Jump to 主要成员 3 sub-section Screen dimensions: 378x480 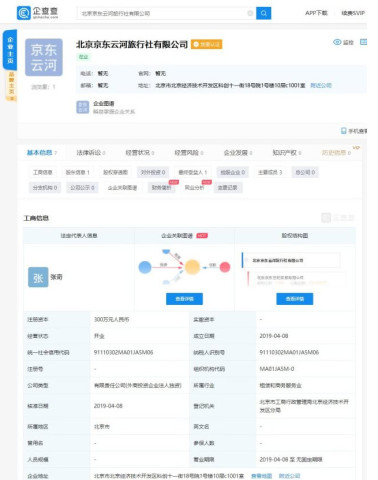click(x=270, y=172)
